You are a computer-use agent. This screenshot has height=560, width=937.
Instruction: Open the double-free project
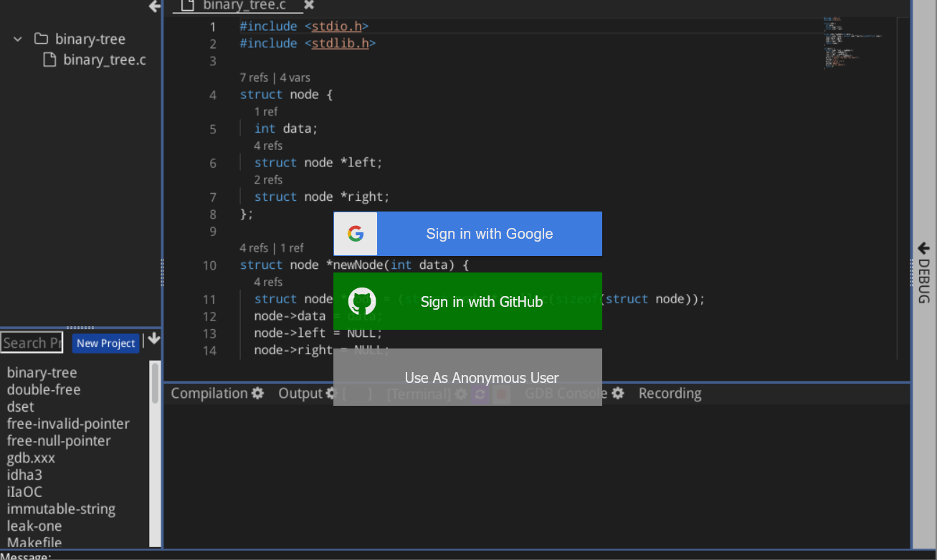tap(44, 390)
